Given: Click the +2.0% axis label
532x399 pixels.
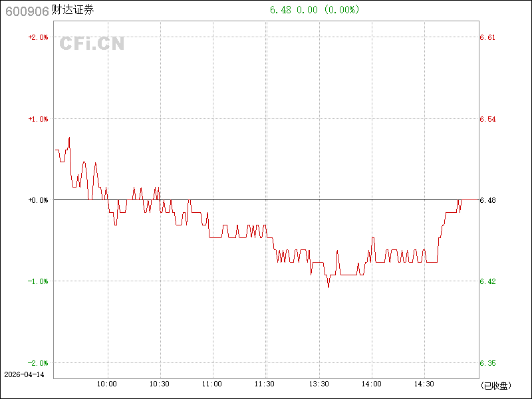Looking at the screenshot, I should point(38,37).
